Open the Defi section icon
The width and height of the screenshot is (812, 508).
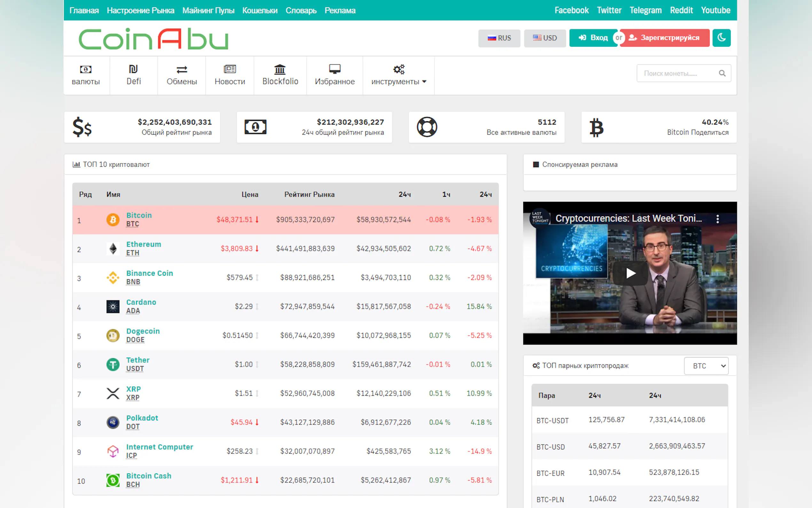133,69
